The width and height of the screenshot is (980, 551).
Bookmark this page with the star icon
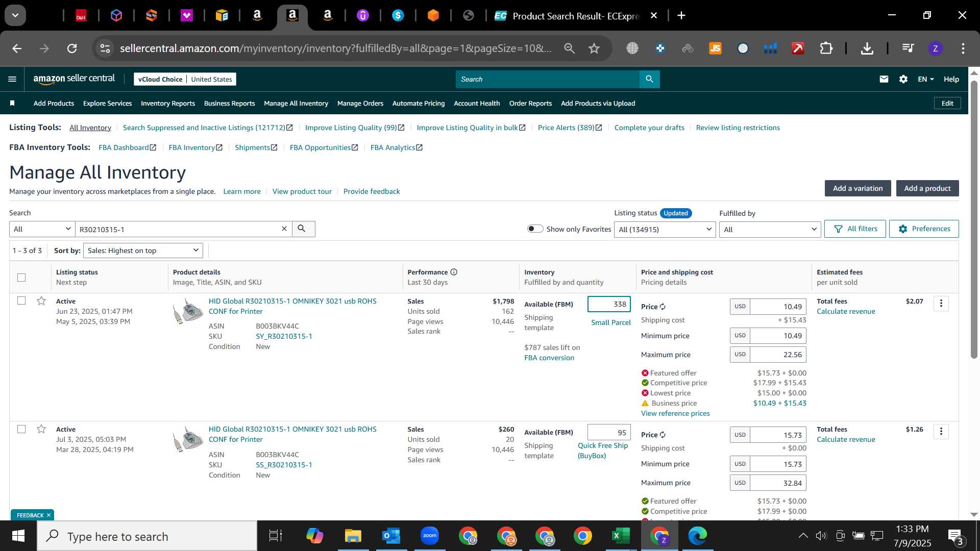pos(594,48)
